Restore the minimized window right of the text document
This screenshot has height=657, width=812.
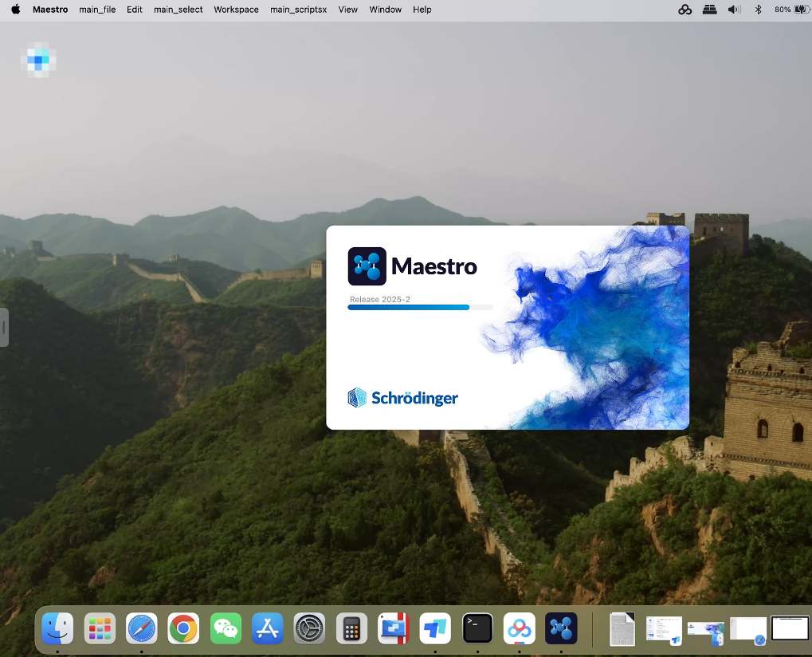click(x=665, y=630)
